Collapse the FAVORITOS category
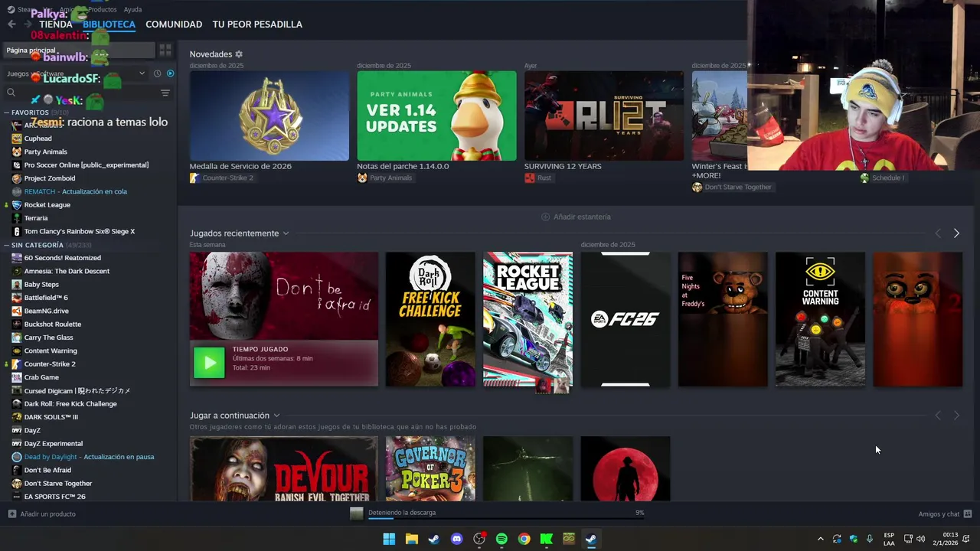The width and height of the screenshot is (980, 551). point(6,112)
